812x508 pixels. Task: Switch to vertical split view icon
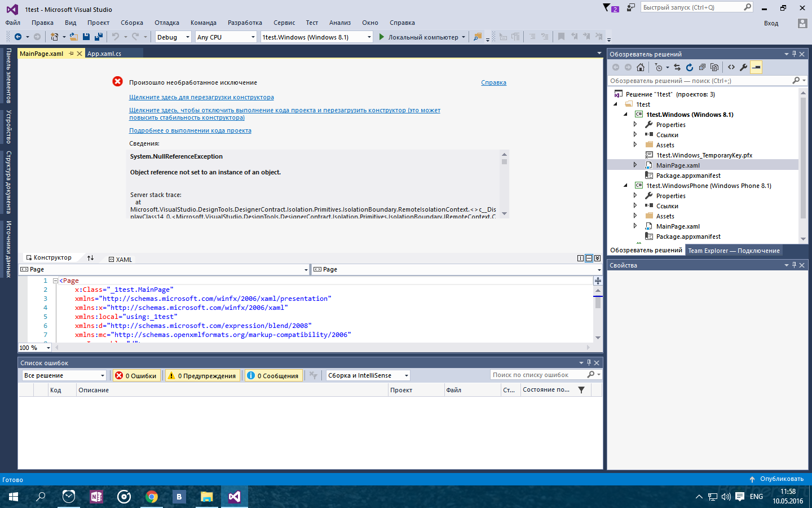tap(580, 258)
